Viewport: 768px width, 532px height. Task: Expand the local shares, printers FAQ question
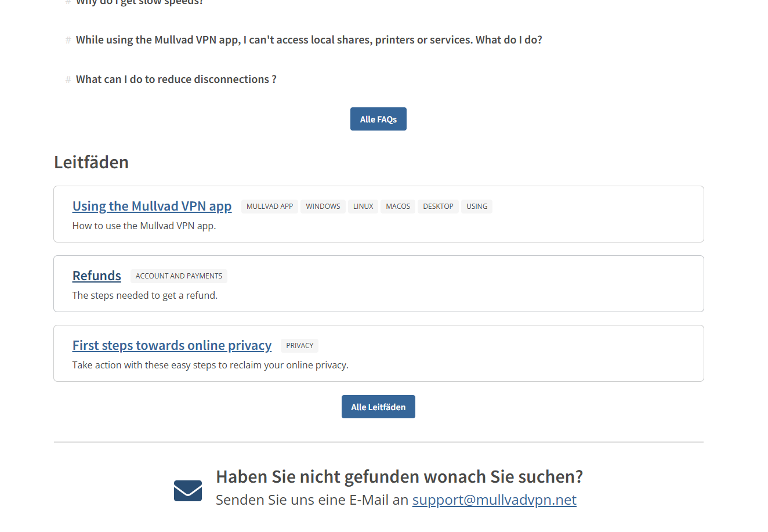[x=309, y=40]
